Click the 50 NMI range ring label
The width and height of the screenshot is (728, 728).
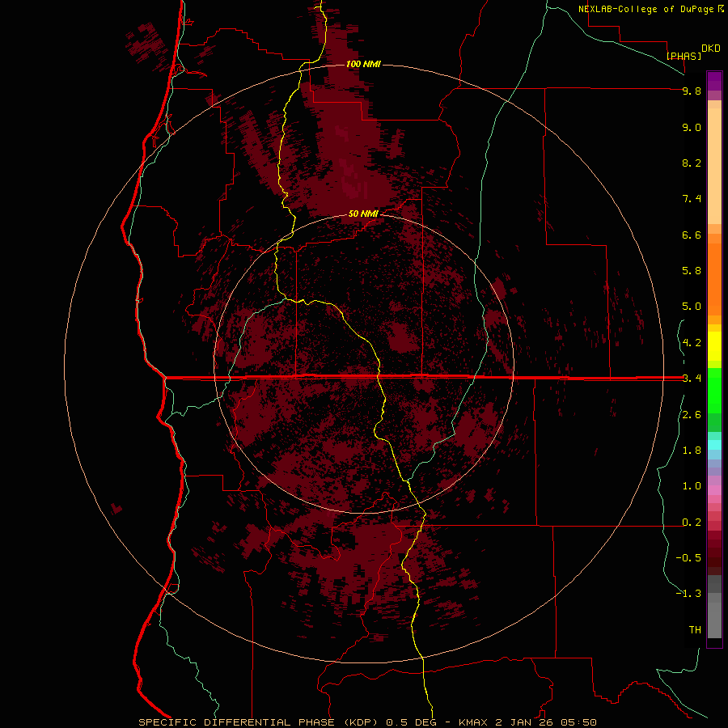click(x=363, y=214)
